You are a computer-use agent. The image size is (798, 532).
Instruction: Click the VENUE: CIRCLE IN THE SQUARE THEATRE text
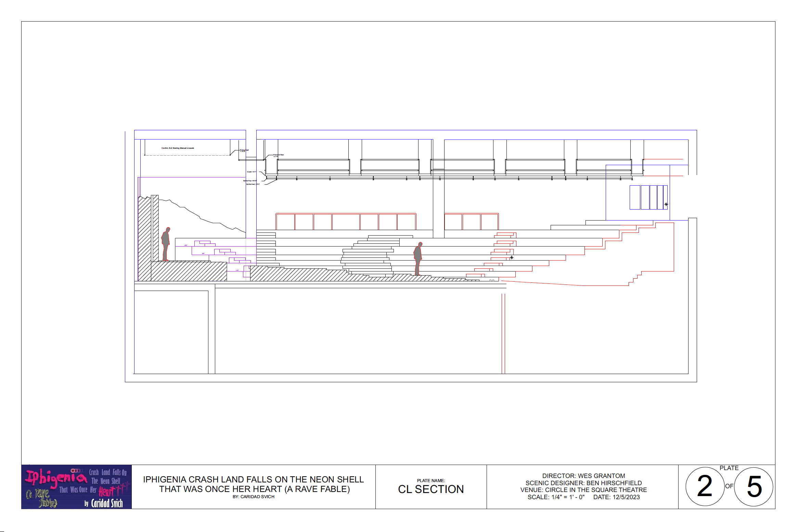point(583,490)
